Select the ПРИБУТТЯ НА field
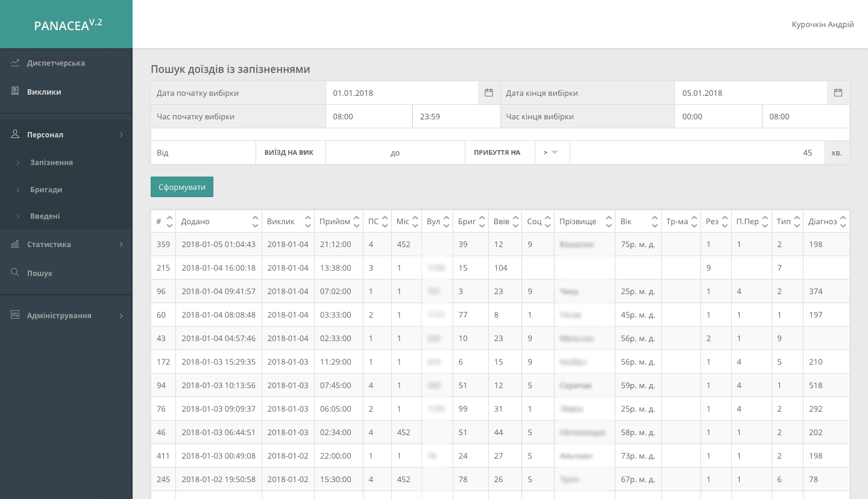Viewport: 868px width, 499px height. [x=500, y=152]
